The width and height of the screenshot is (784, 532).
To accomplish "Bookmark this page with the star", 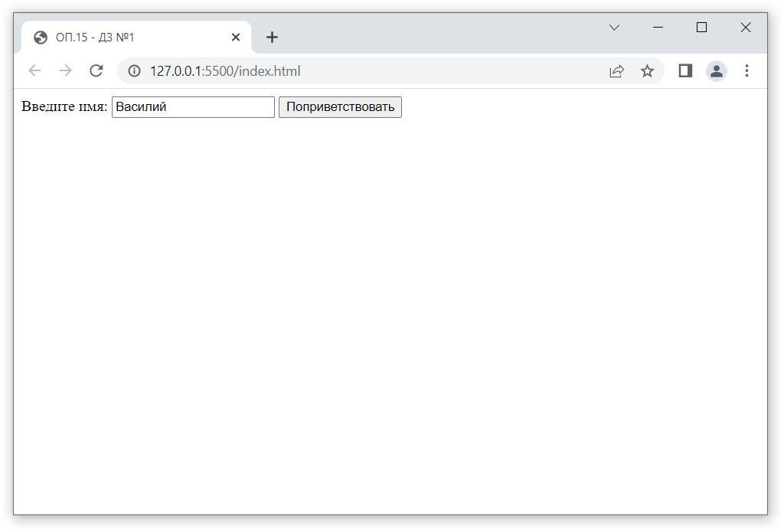I will pos(647,71).
